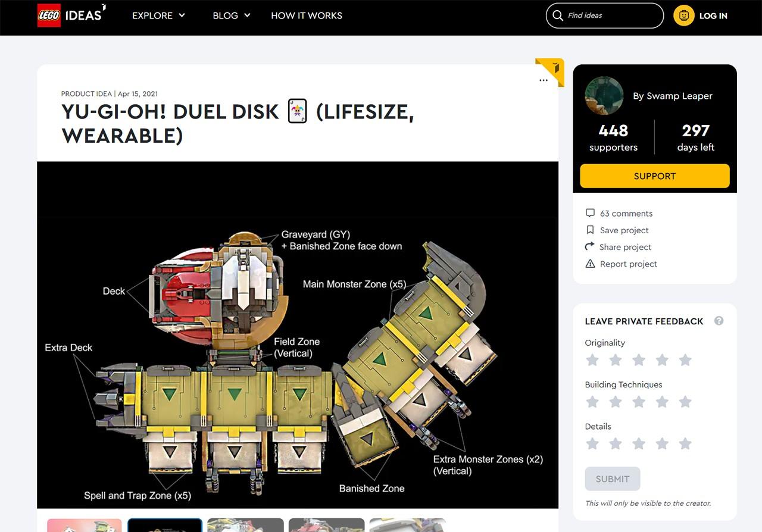Open the How It Works page
The height and width of the screenshot is (532, 762).
click(x=307, y=15)
